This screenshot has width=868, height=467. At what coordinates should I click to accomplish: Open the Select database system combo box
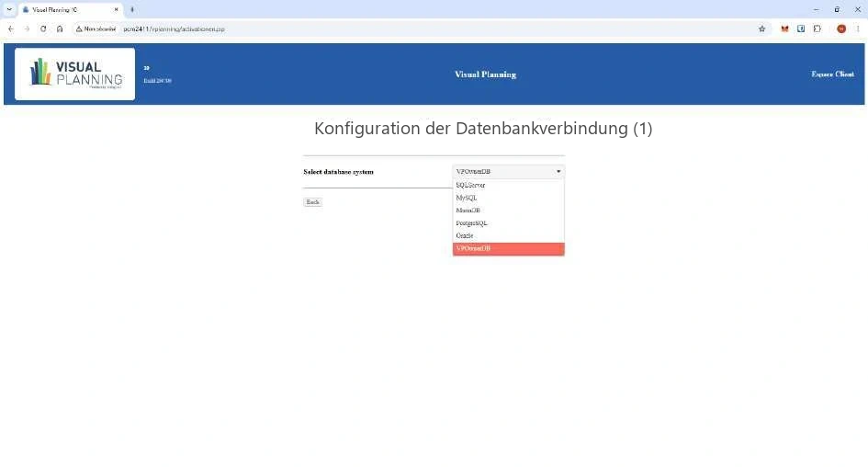[x=508, y=172]
